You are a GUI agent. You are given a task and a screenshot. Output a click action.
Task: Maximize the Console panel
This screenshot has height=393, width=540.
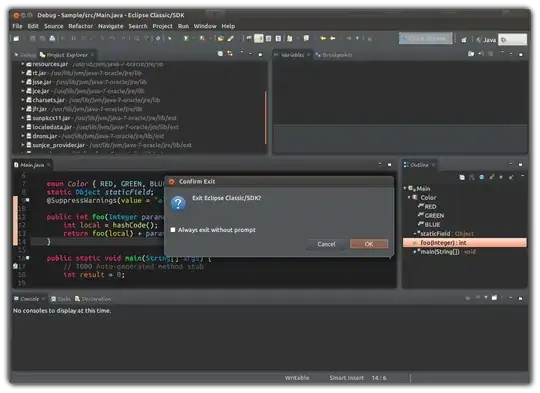coord(520,298)
